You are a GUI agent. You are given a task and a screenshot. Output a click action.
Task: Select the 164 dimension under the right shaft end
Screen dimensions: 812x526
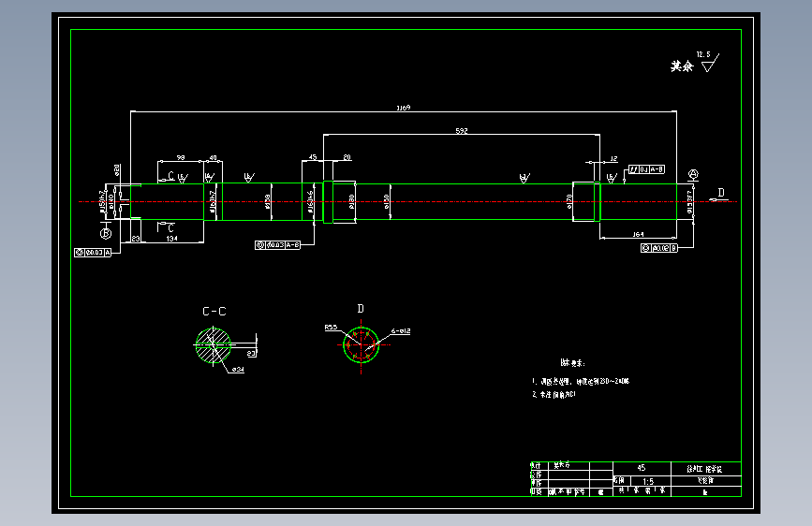638,235
